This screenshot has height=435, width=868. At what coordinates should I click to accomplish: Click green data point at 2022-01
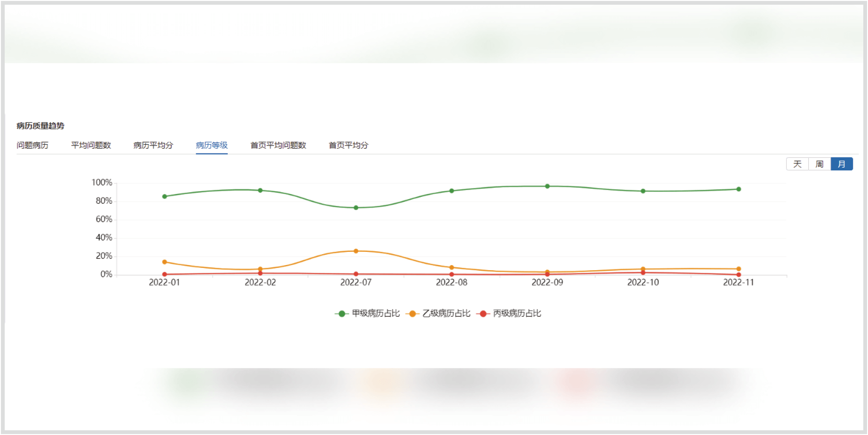[x=164, y=196]
